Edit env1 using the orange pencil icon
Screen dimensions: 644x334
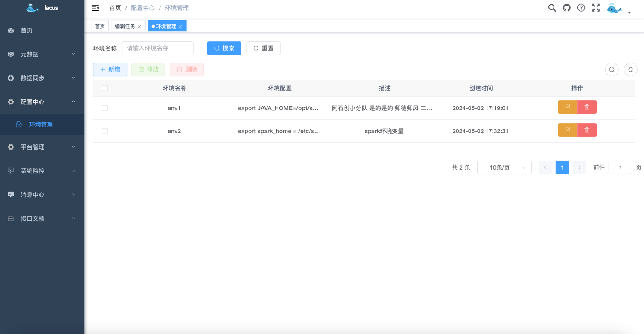(567, 107)
